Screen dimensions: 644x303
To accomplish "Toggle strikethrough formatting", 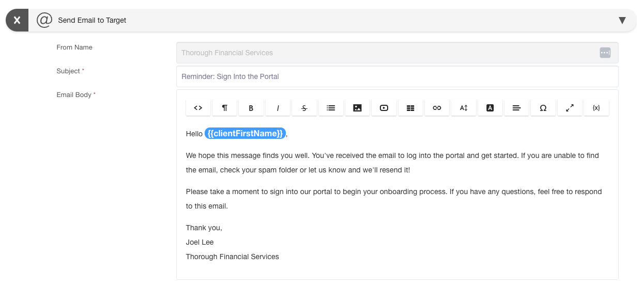I will tap(304, 108).
